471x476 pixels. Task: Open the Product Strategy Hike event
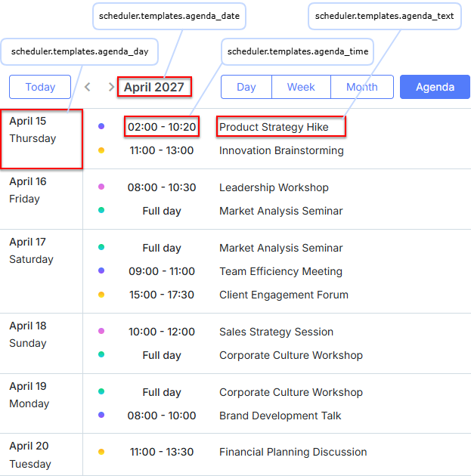pos(274,127)
